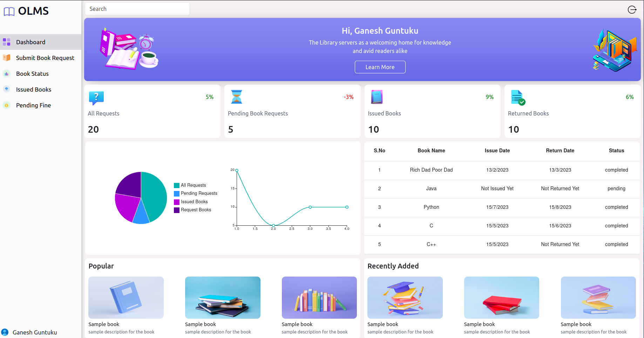644x338 pixels.
Task: Click the All Requests question mark icon
Action: point(96,98)
